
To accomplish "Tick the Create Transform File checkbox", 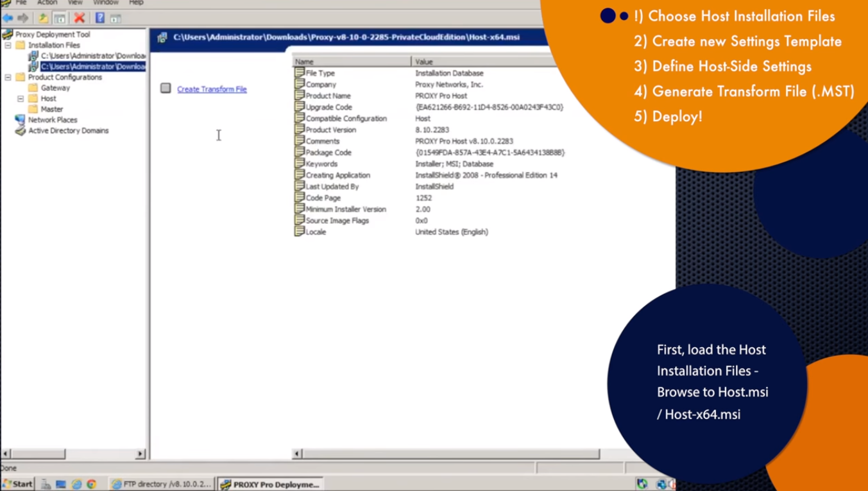I will [x=165, y=89].
